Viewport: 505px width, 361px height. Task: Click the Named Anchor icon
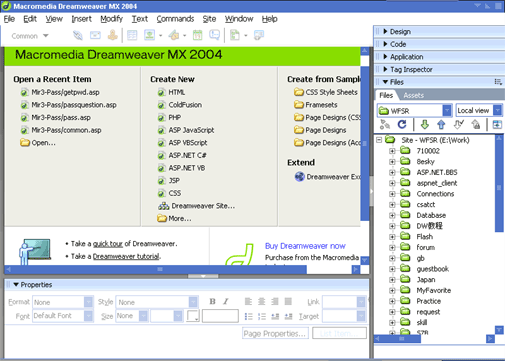tap(113, 35)
